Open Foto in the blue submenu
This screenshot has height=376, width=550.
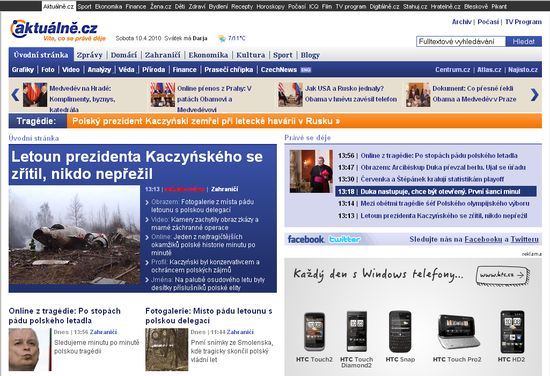pos(48,69)
